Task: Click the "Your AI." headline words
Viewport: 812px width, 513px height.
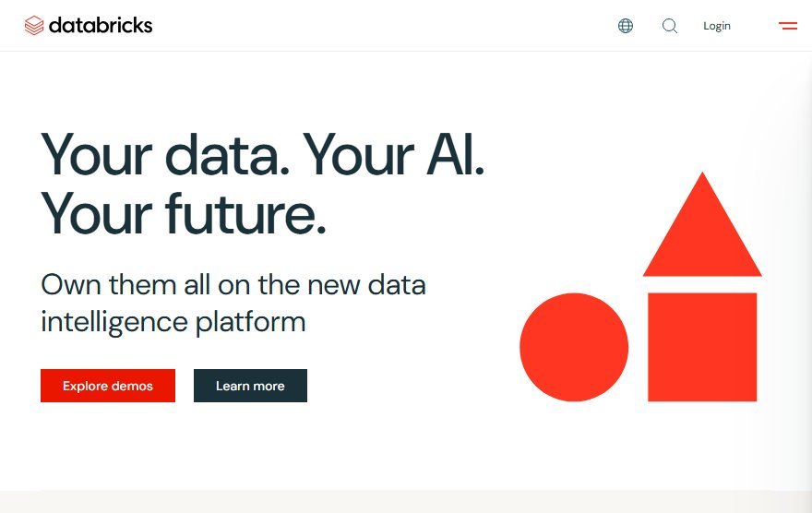Action: click(x=394, y=154)
